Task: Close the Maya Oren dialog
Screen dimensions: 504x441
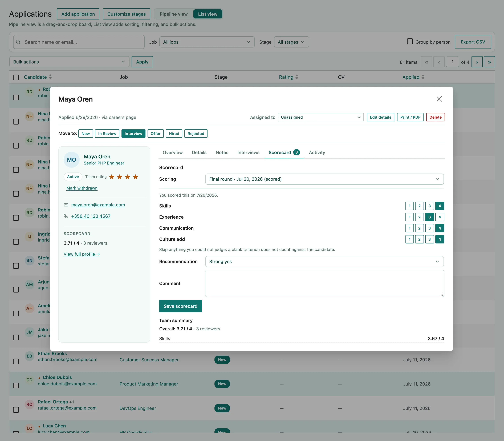Action: point(439,99)
